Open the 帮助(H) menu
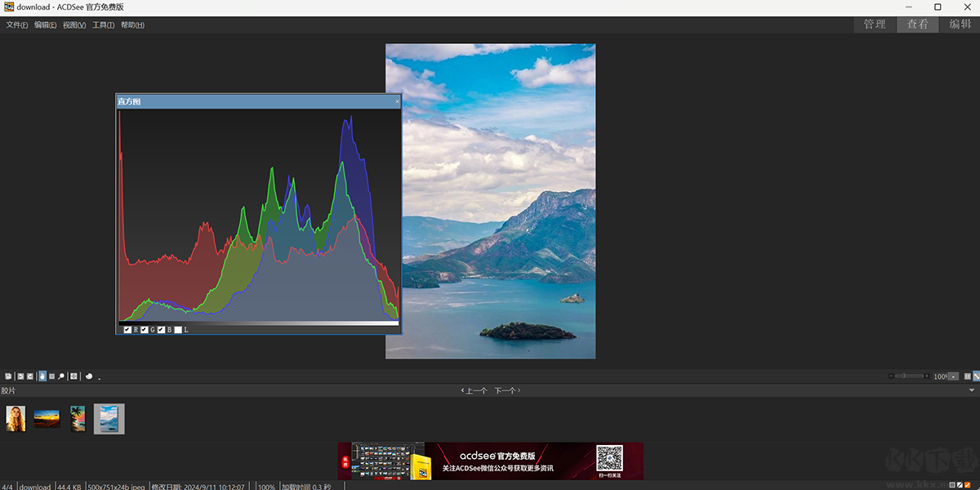The width and height of the screenshot is (980, 490). tap(132, 25)
